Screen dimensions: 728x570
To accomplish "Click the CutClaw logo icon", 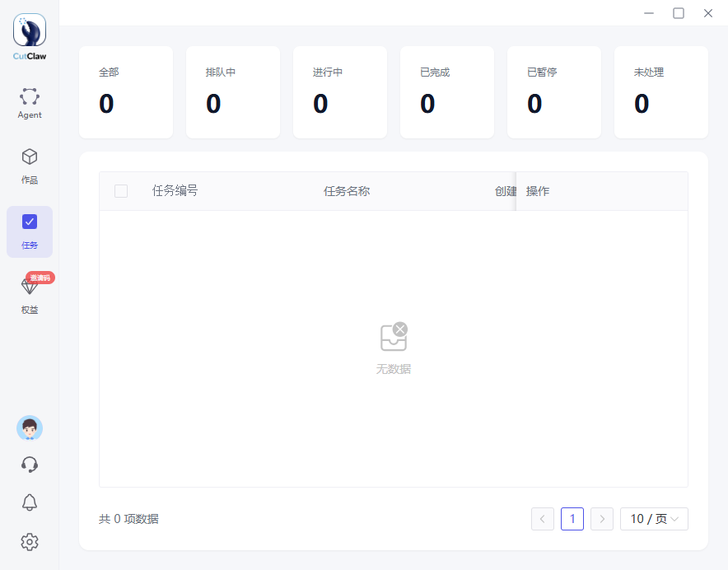I will pyautogui.click(x=30, y=30).
